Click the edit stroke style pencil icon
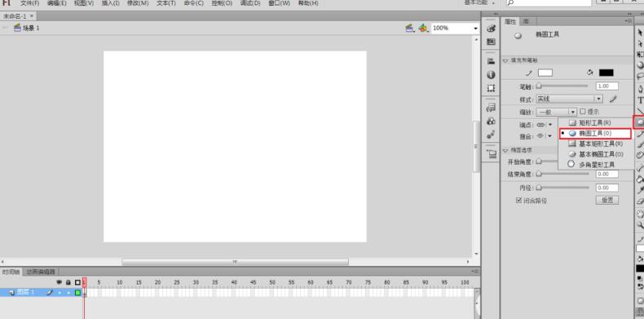Image resolution: width=644 pixels, height=319 pixels. (613, 99)
